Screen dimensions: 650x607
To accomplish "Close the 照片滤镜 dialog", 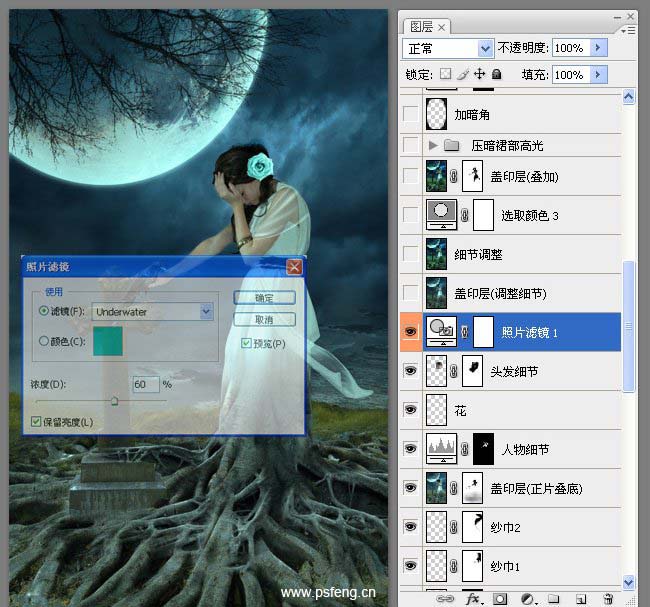I will tap(294, 267).
